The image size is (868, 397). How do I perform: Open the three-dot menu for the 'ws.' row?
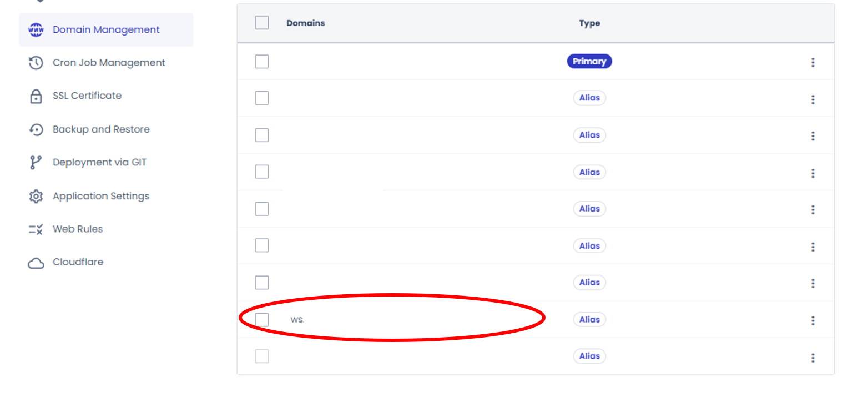pyautogui.click(x=813, y=320)
